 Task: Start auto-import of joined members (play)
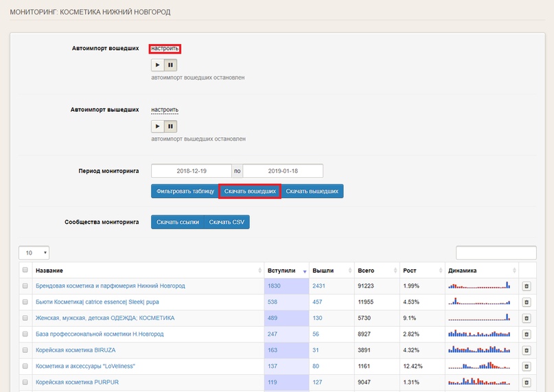[x=158, y=65]
